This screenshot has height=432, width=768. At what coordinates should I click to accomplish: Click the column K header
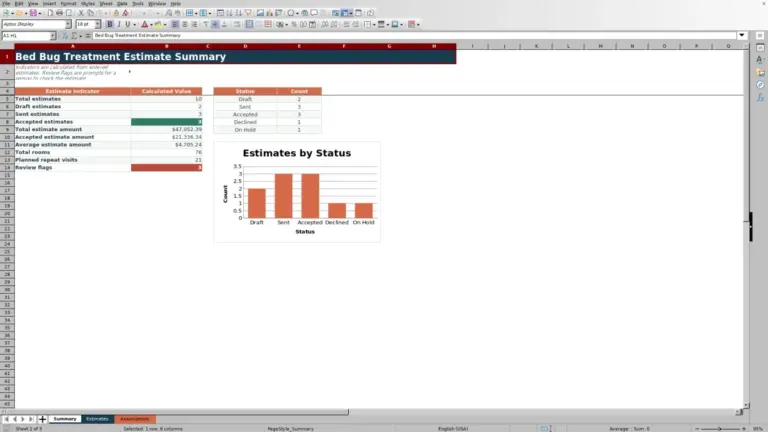(536, 46)
